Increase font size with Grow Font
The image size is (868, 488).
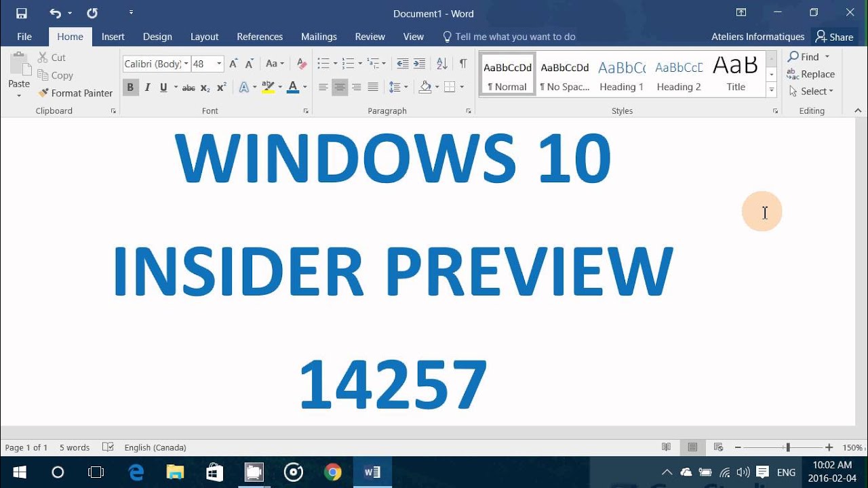233,64
